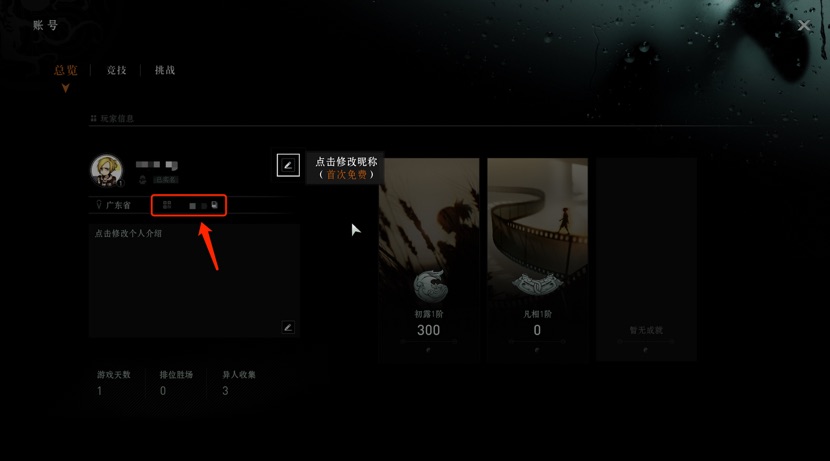The image size is (830, 461).
Task: Click the empty 暂无成就 achievement card
Action: coord(646,259)
